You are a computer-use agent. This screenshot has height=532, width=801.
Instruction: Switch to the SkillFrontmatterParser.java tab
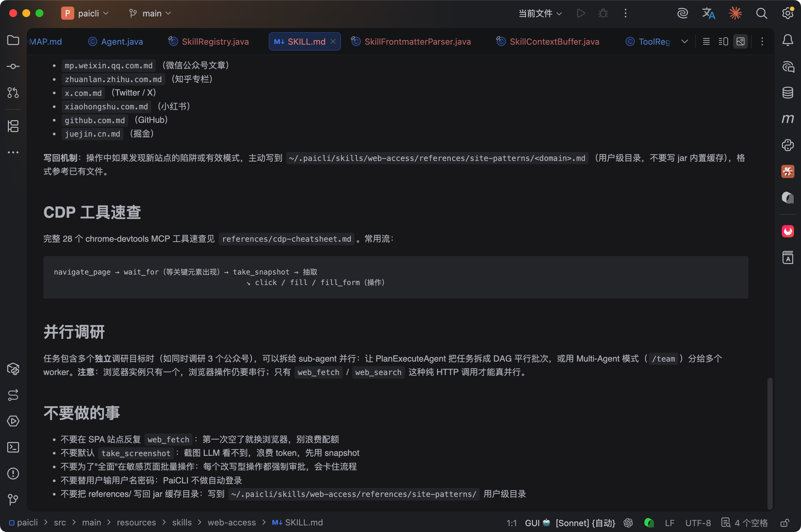[411, 41]
